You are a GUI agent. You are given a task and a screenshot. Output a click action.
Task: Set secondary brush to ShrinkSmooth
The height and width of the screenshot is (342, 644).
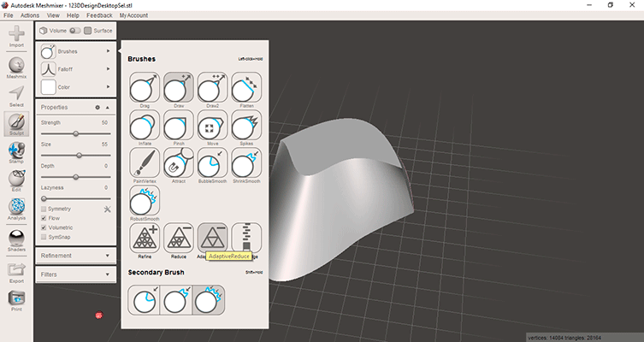pos(176,300)
